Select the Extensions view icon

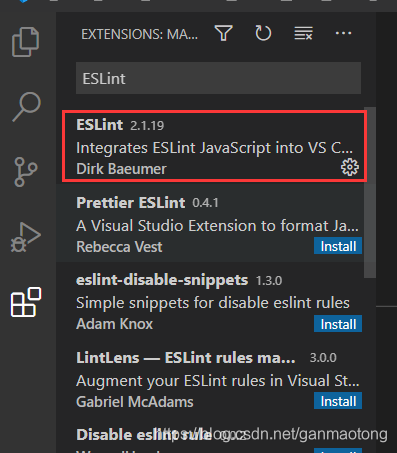[26, 302]
